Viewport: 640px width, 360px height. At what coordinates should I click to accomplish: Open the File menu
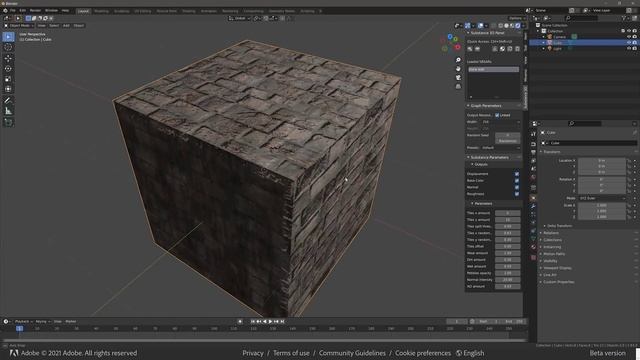tap(13, 10)
